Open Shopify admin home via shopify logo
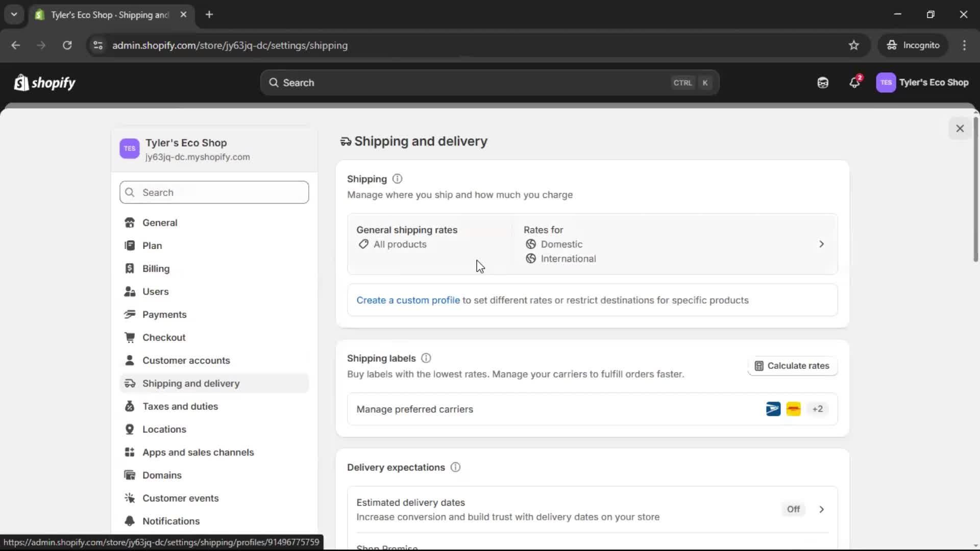Image resolution: width=980 pixels, height=551 pixels. [44, 82]
